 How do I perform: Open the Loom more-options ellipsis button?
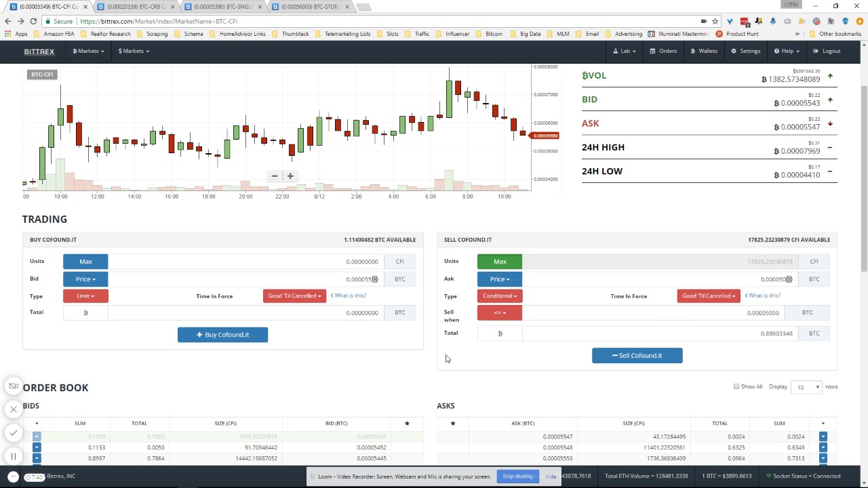tap(12, 476)
